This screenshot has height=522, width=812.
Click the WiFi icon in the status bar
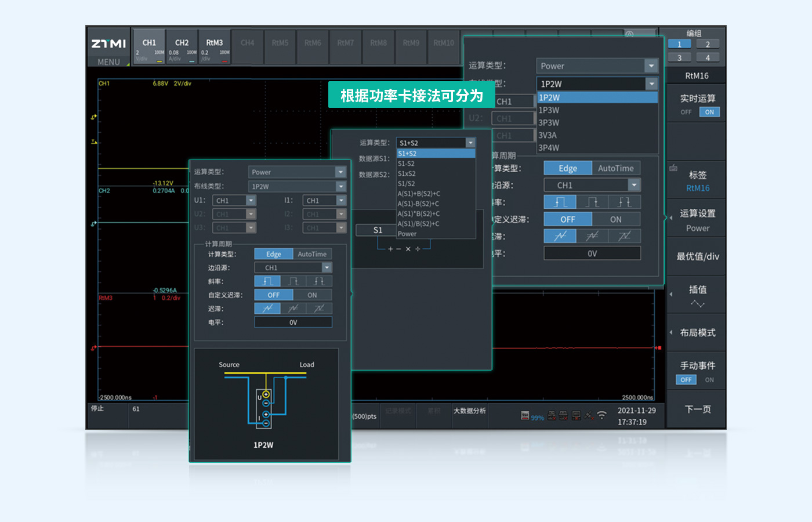601,415
